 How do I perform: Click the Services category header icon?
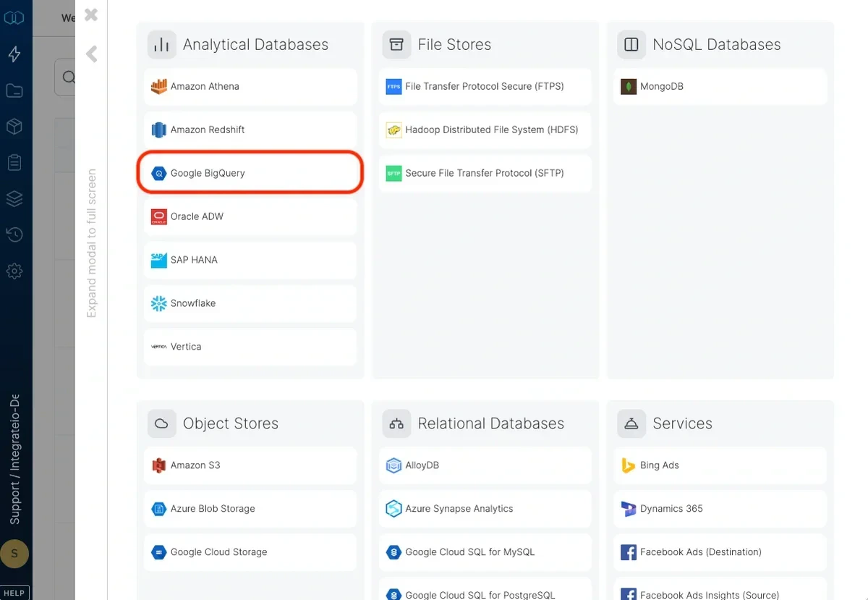(631, 423)
